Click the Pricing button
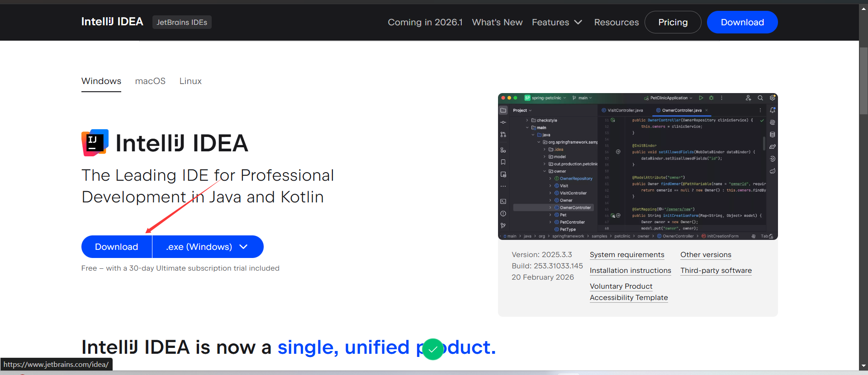The width and height of the screenshot is (868, 375). (673, 22)
